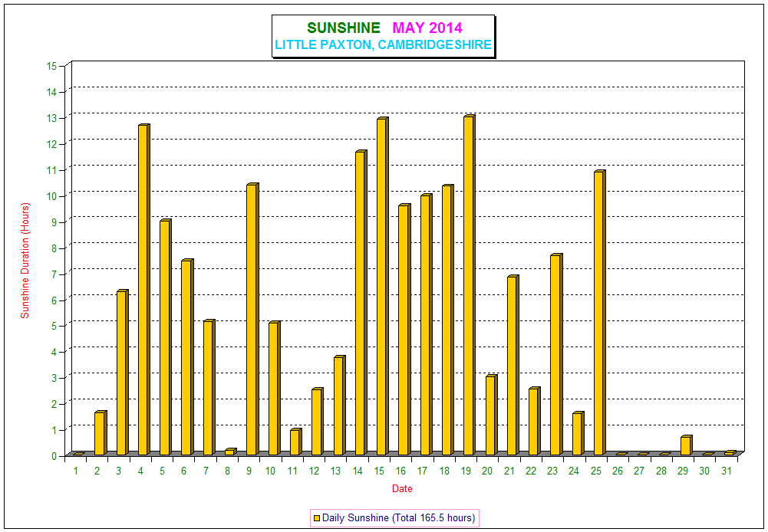The image size is (768, 532).
Task: Click y-axis value label 0
Action: (54, 456)
